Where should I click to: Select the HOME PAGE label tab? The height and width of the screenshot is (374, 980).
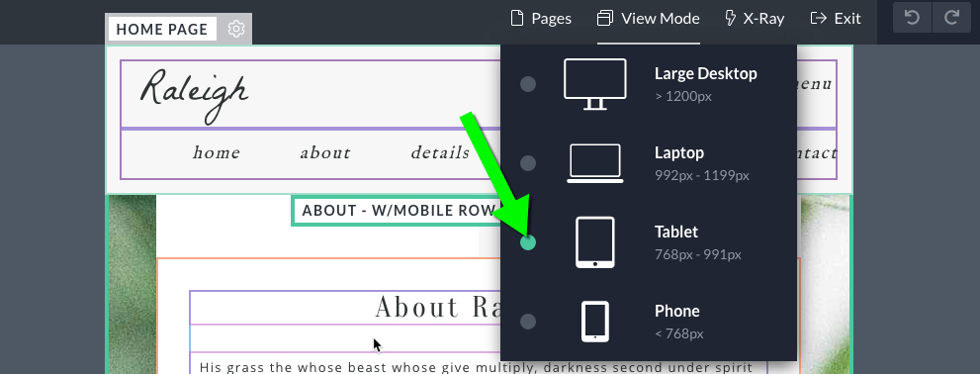pos(162,30)
